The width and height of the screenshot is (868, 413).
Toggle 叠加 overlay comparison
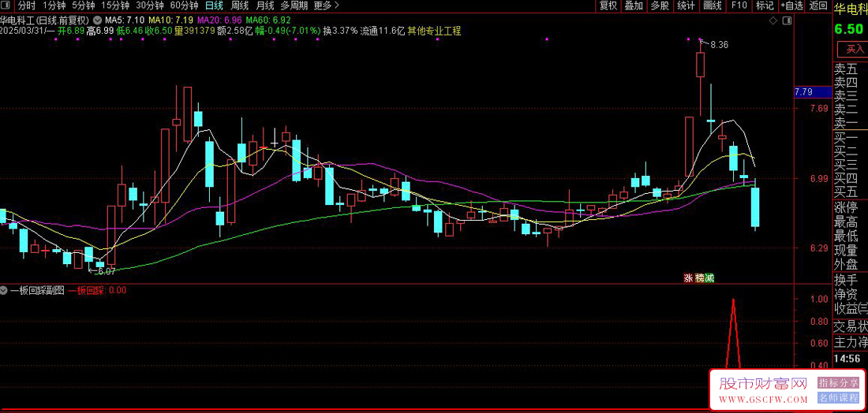[x=634, y=6]
